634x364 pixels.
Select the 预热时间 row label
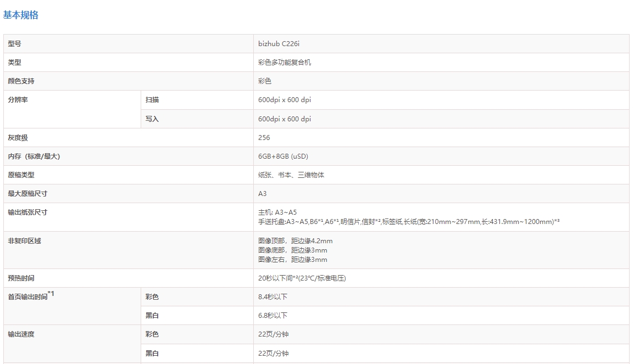[x=21, y=278]
